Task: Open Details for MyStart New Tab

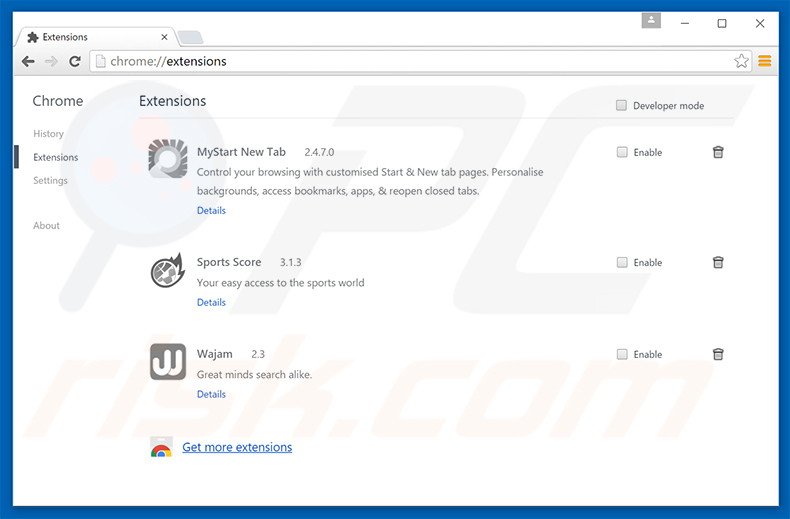Action: tap(211, 211)
